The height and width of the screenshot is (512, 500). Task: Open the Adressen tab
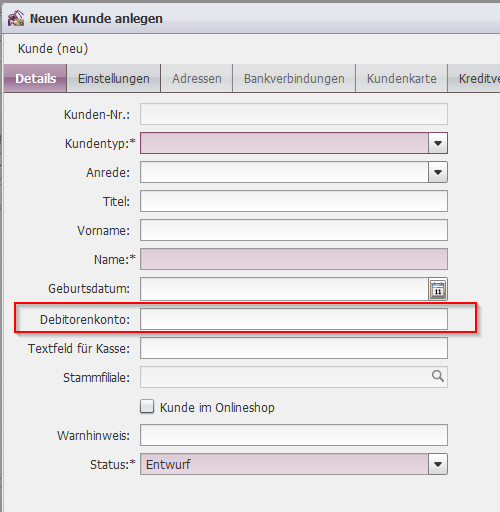pyautogui.click(x=197, y=79)
